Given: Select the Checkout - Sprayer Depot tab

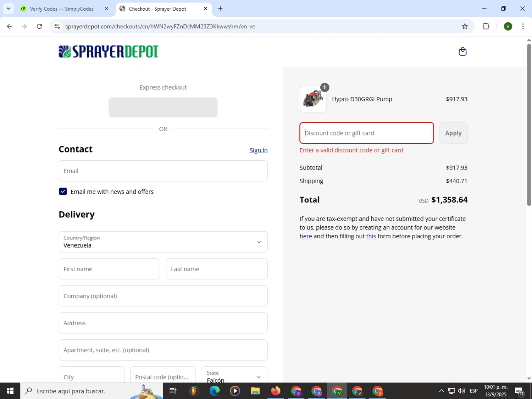Looking at the screenshot, I should click(x=157, y=9).
